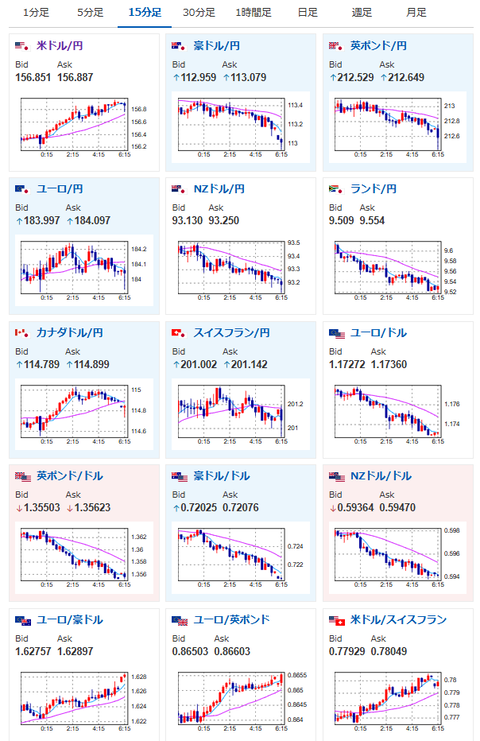
Task: Open the ユーロ/英ポンド pair link
Action: (x=232, y=620)
